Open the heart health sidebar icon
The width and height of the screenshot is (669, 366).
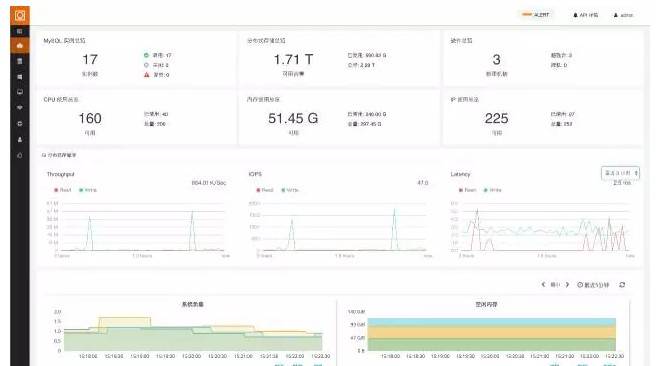click(x=20, y=108)
